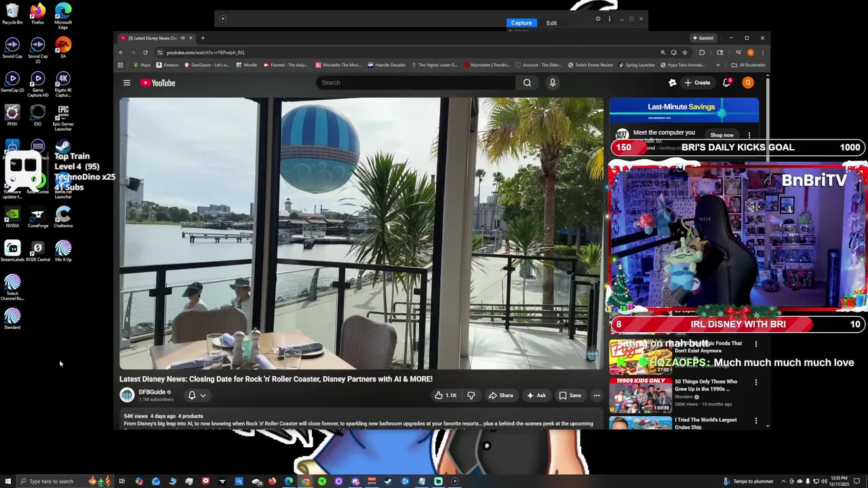Open Microsoft Edge desktop shortcut
This screenshot has width=868, height=488.
point(63,16)
